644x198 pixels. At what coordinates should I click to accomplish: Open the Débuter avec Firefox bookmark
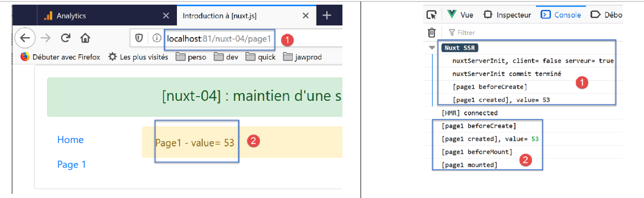[60, 57]
